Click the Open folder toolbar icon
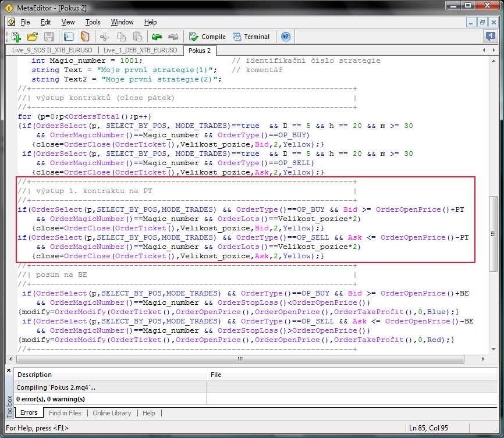Screen dimensions: 504x438 tap(32, 37)
